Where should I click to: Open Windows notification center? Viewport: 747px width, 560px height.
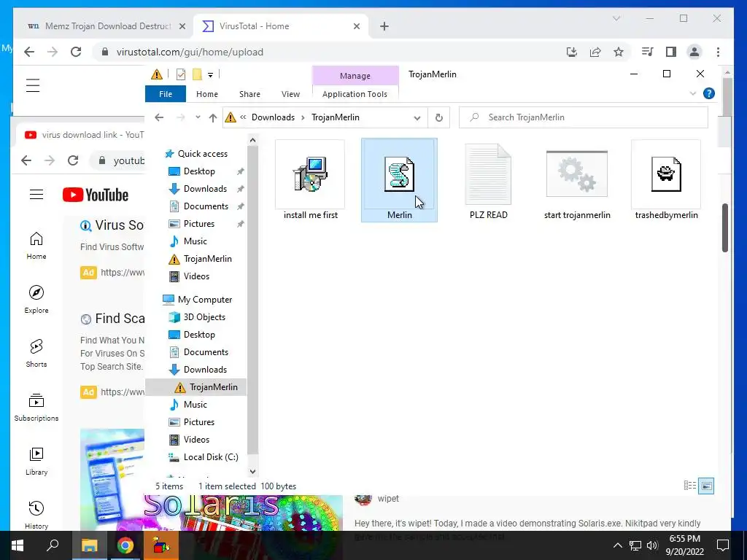tap(723, 545)
